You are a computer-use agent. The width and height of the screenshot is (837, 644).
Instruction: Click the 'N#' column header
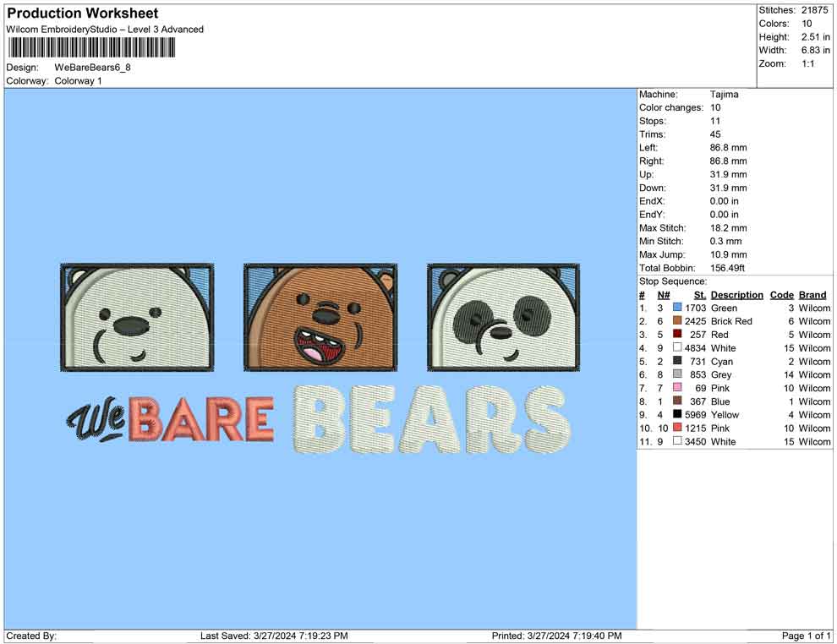[x=664, y=294]
